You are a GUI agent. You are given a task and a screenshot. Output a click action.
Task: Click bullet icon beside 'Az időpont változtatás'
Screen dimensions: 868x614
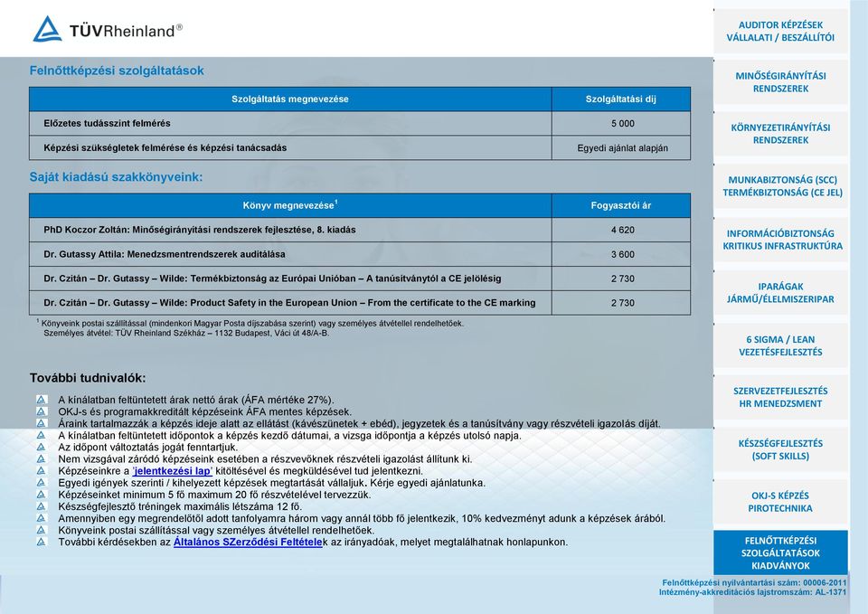42,447
